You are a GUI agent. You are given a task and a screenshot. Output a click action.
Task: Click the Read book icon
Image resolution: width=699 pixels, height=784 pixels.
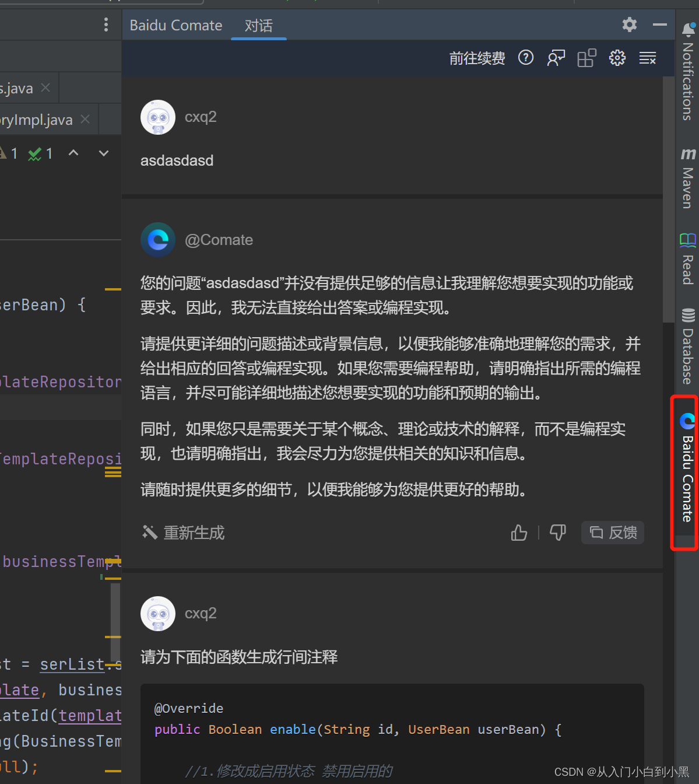pyautogui.click(x=688, y=240)
